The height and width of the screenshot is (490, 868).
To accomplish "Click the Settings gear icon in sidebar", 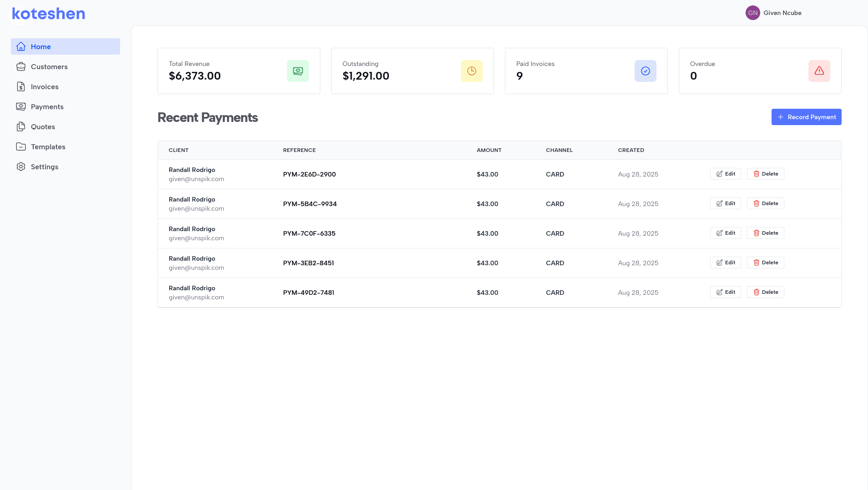I will (x=21, y=167).
